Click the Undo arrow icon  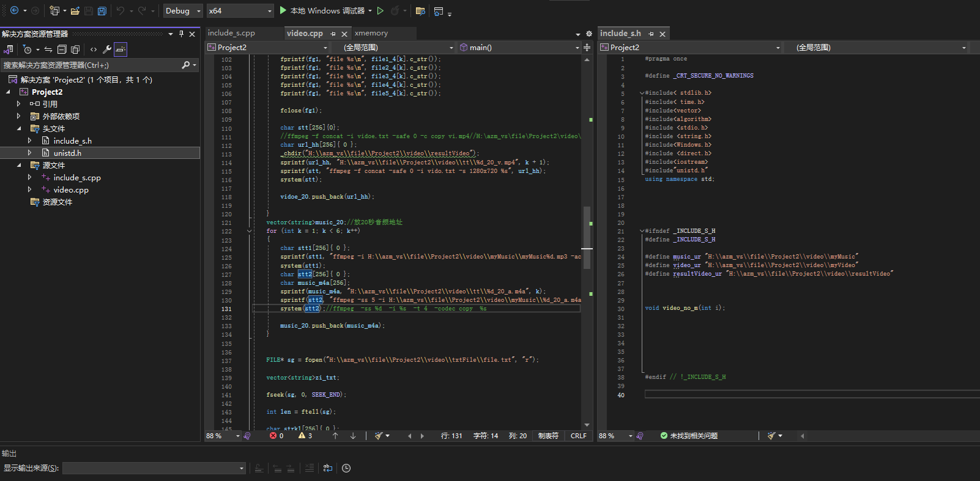coord(121,10)
